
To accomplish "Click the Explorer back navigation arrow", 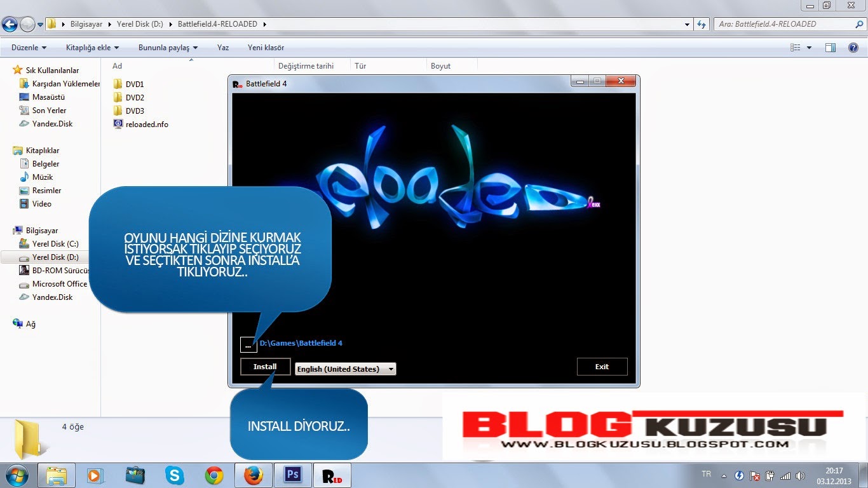I will coord(10,25).
